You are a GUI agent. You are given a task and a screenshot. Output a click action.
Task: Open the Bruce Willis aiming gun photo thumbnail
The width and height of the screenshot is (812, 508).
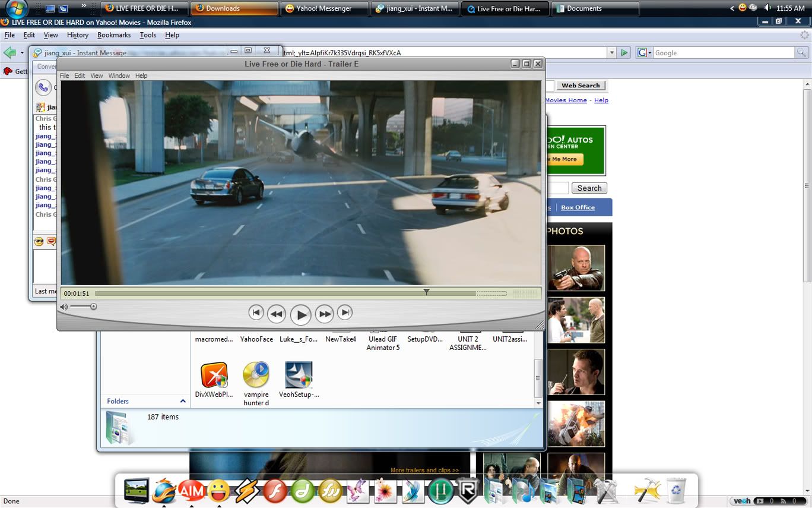[576, 268]
